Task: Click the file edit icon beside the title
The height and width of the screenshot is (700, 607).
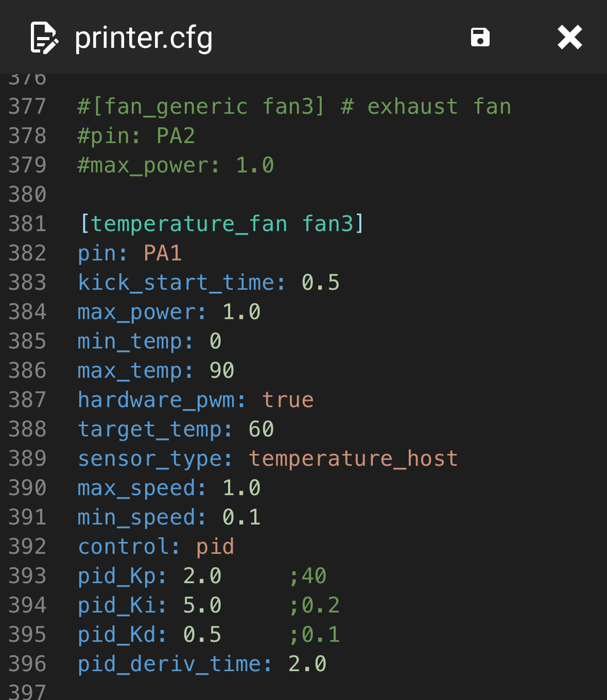Action: pos(44,38)
